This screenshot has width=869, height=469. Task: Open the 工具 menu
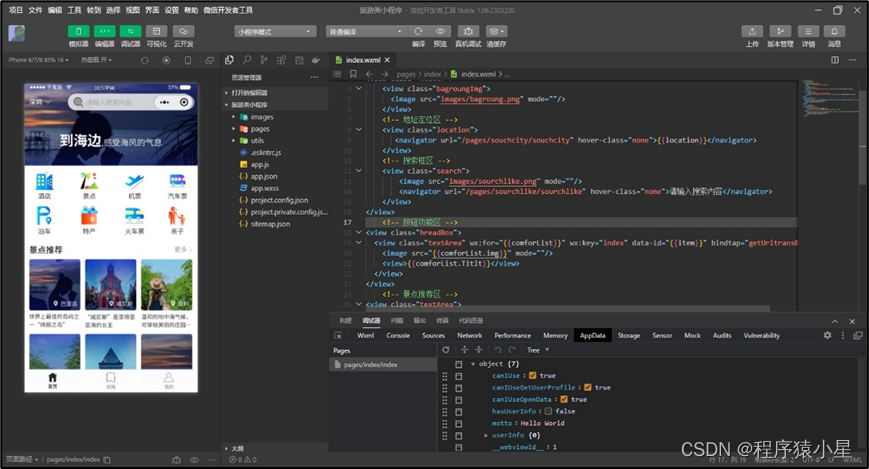coord(74,10)
